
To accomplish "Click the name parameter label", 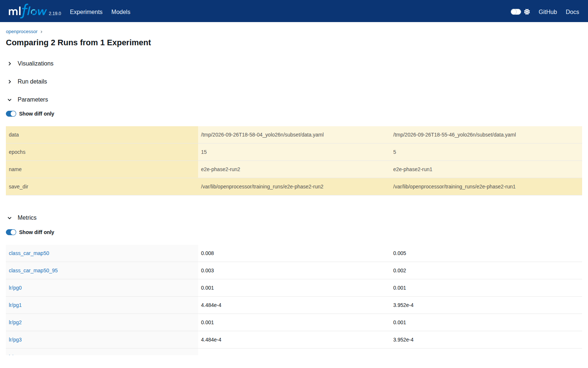I will (x=15, y=169).
